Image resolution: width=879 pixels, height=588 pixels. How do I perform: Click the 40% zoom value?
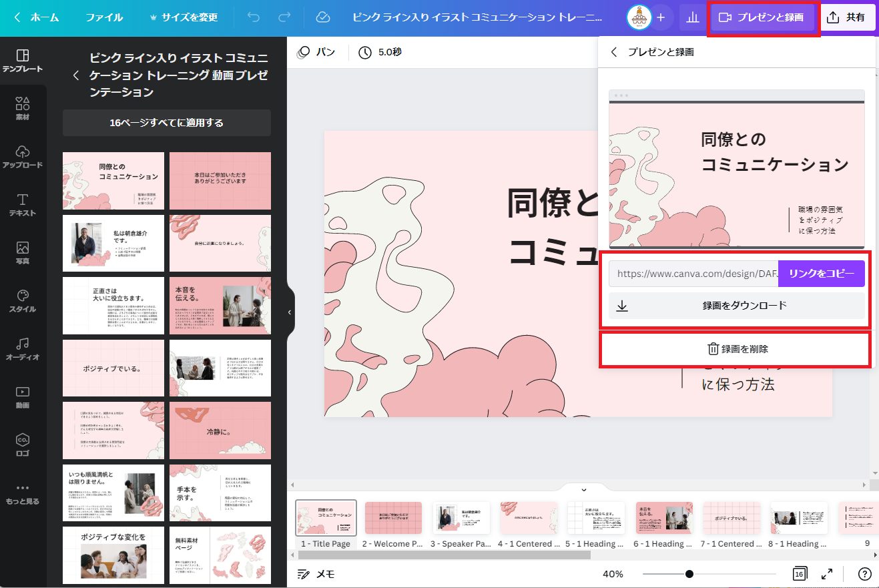click(613, 574)
